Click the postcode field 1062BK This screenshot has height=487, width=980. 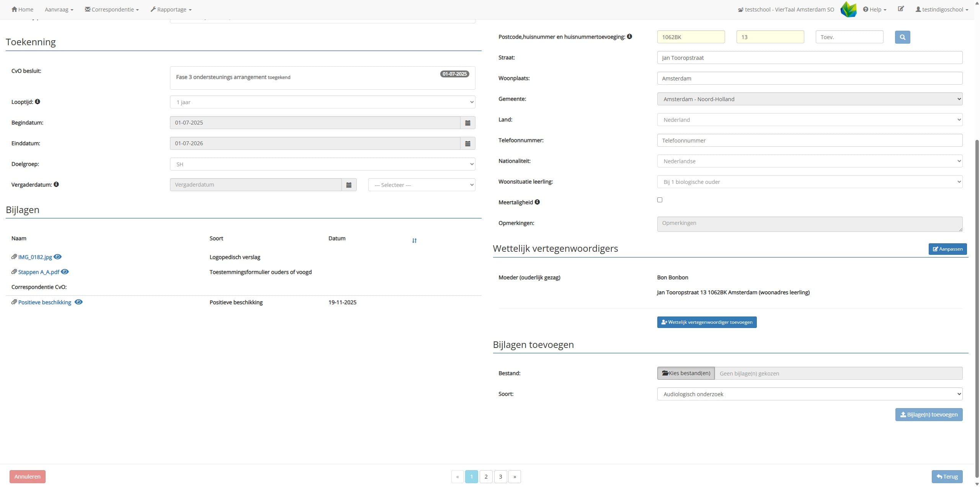coord(691,37)
